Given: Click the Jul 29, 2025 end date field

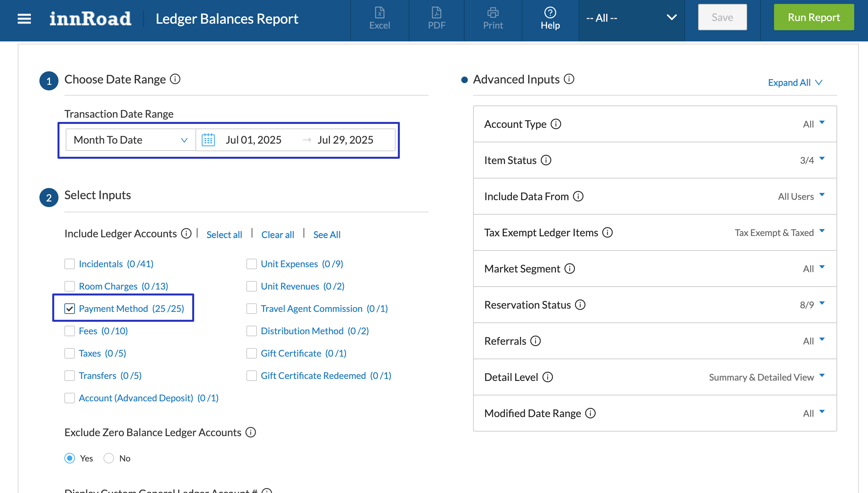Looking at the screenshot, I should click(x=345, y=140).
